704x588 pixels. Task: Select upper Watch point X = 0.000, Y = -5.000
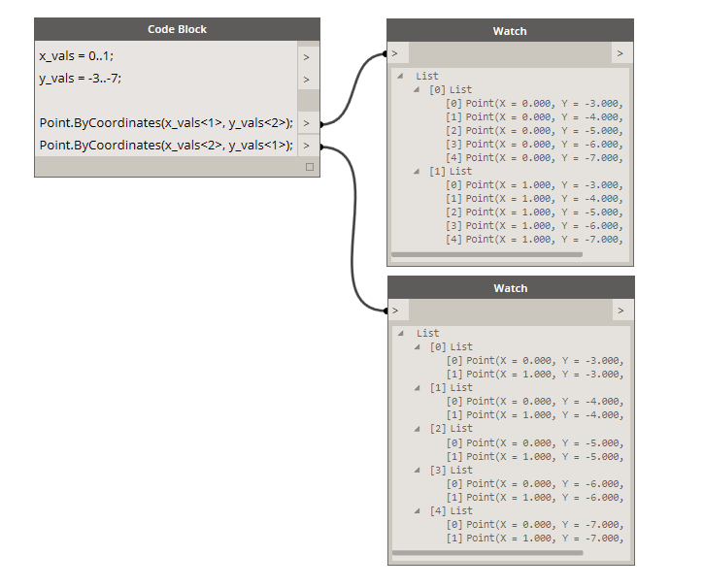[x=534, y=131]
